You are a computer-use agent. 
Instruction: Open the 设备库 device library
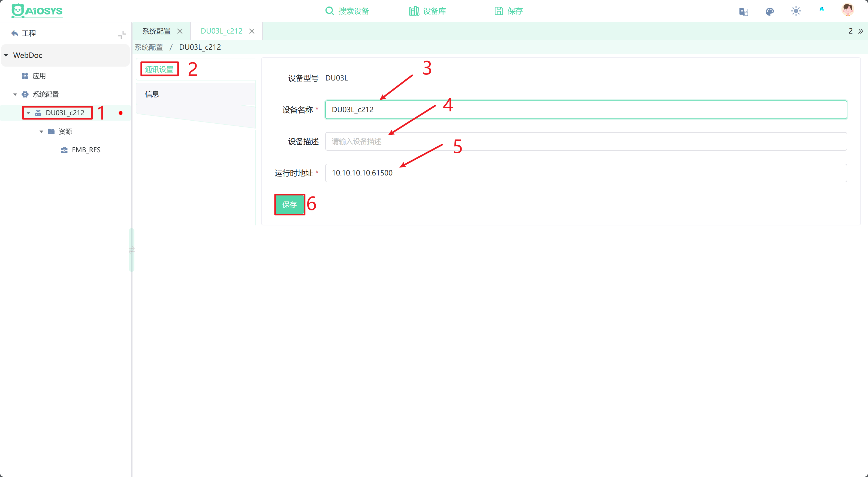point(428,11)
